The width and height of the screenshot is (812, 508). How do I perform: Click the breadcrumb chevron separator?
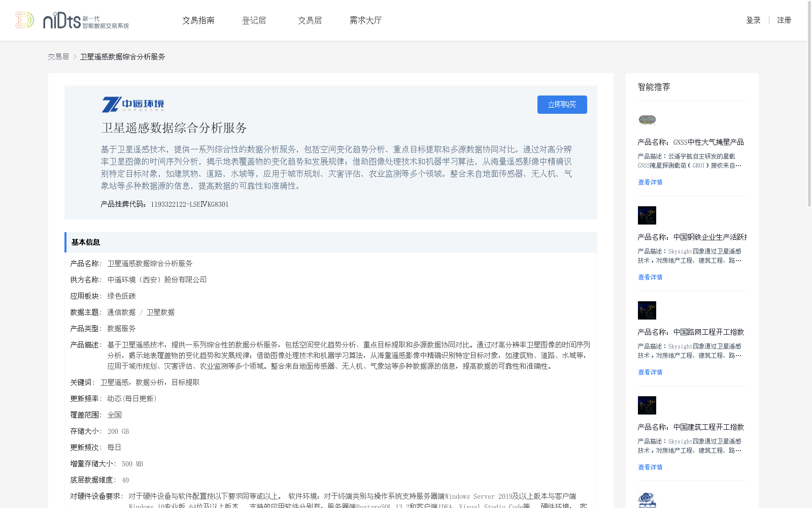(x=75, y=57)
